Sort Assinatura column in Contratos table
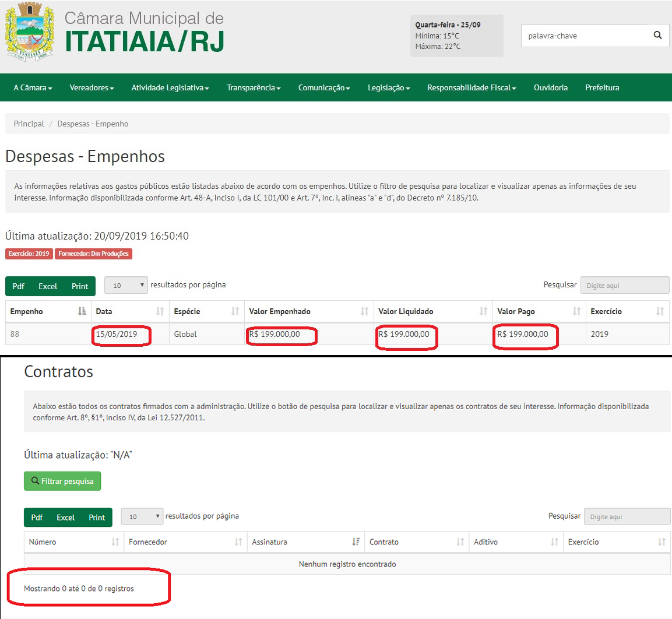672x619 pixels. point(356,542)
